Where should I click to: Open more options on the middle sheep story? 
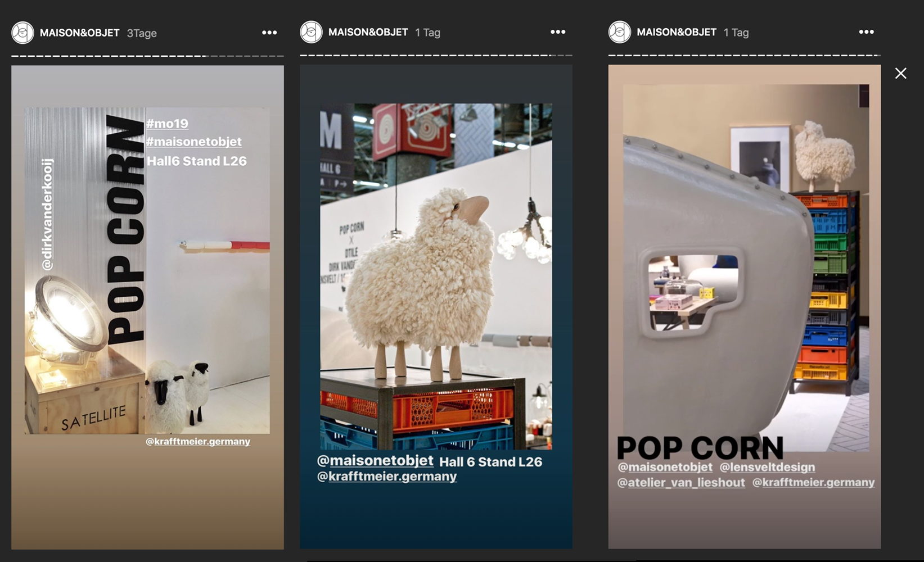tap(558, 32)
